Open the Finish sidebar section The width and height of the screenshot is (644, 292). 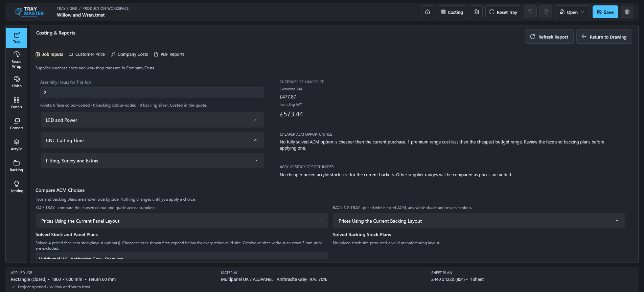16,82
